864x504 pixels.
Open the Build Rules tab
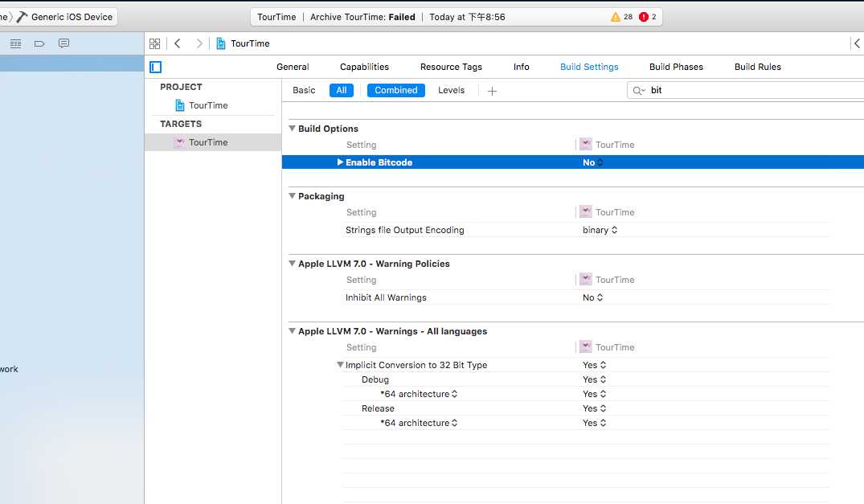(758, 67)
